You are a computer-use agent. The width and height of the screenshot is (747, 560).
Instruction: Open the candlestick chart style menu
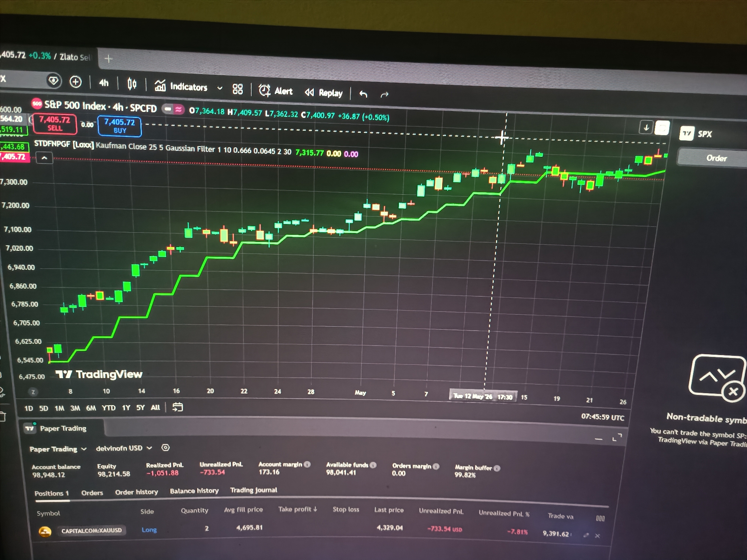pyautogui.click(x=132, y=84)
